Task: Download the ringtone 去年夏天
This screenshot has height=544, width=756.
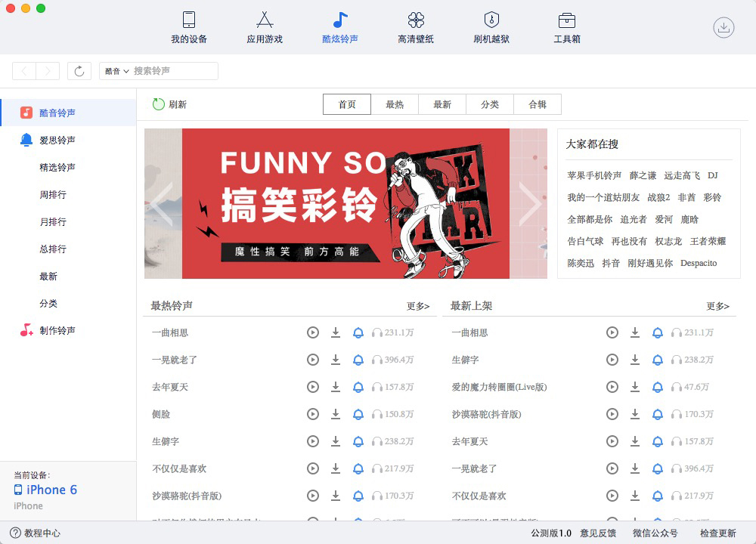Action: [x=336, y=387]
